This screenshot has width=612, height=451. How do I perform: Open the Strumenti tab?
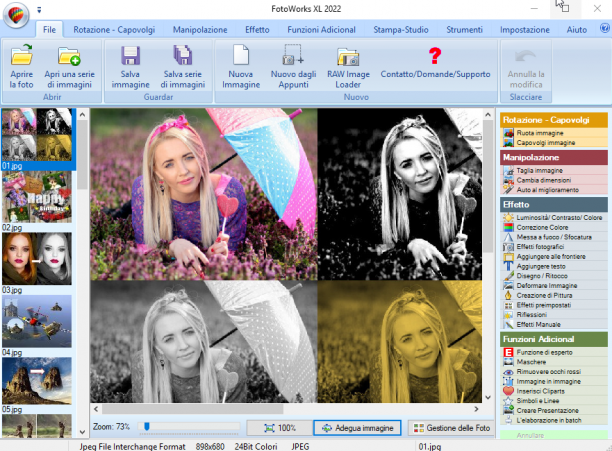[x=464, y=30]
